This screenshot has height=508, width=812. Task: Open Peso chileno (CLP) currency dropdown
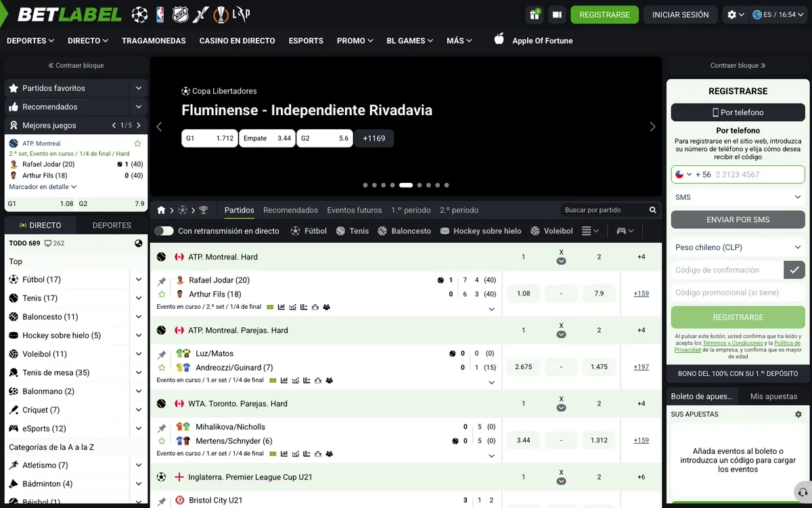click(738, 247)
